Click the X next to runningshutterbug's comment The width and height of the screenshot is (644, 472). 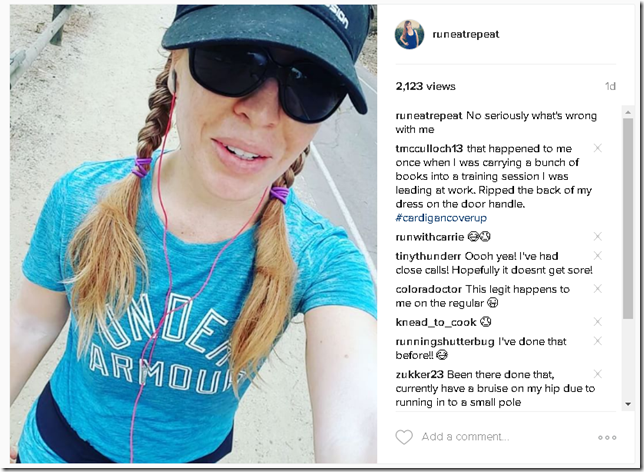pyautogui.click(x=598, y=341)
